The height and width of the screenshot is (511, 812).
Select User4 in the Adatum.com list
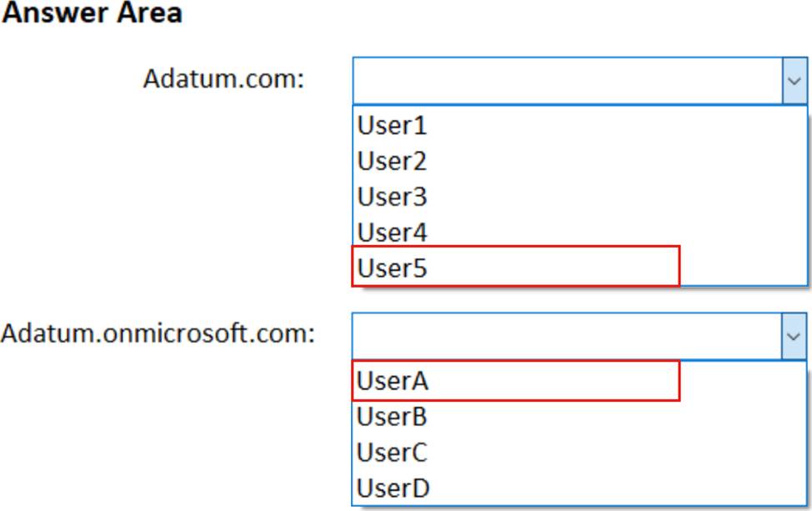pyautogui.click(x=392, y=232)
